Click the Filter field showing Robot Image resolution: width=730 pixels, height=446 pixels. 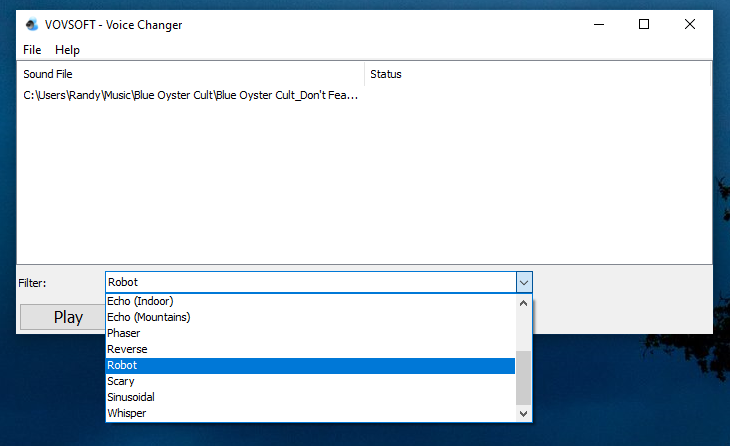pos(311,282)
